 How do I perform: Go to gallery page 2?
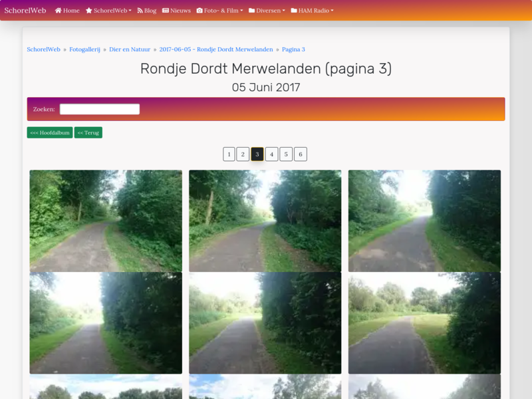click(243, 154)
